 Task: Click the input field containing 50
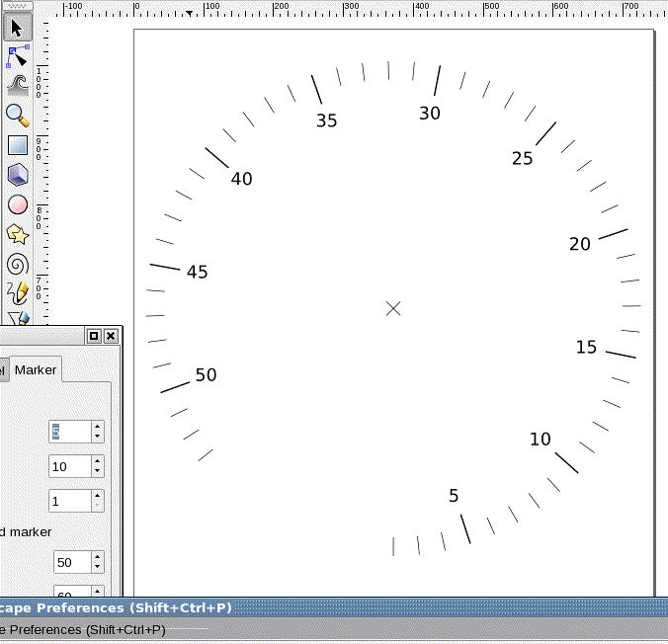72,562
